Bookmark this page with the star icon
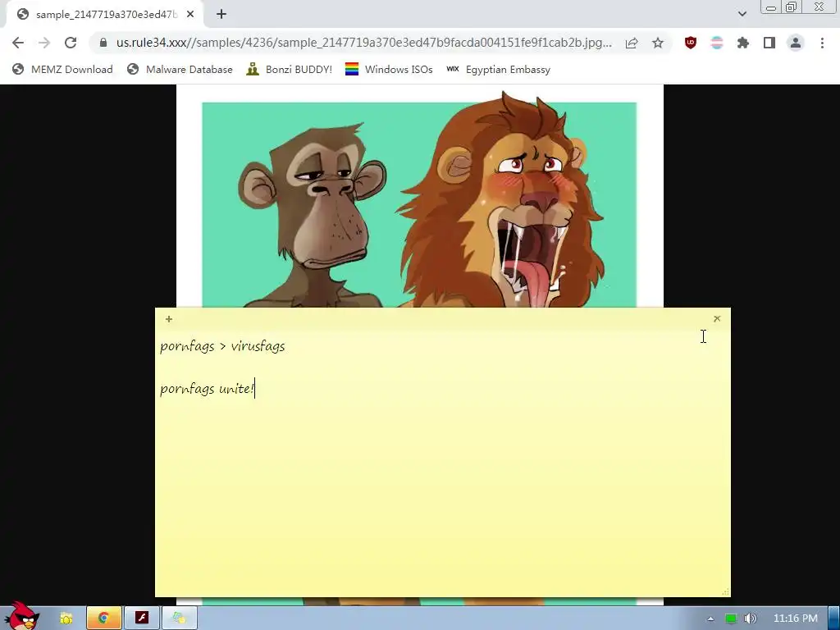The width and height of the screenshot is (840, 630). pos(658,43)
